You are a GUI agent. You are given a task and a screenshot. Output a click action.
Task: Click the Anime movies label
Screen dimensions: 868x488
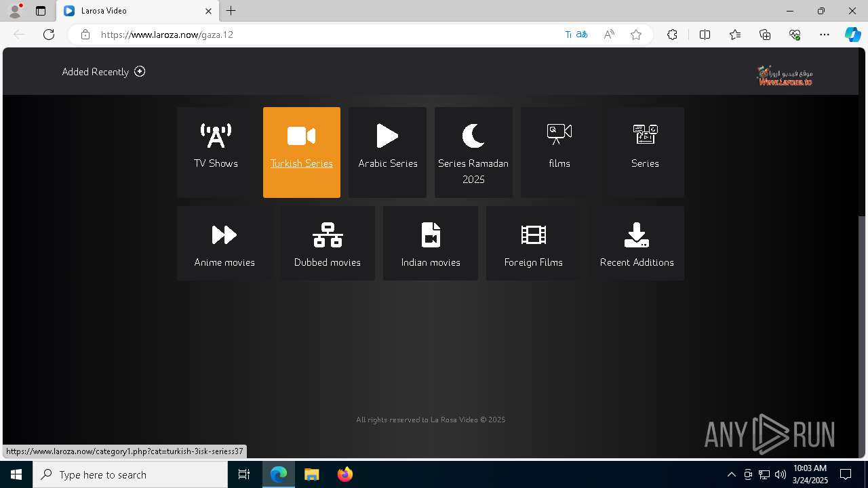click(x=224, y=262)
